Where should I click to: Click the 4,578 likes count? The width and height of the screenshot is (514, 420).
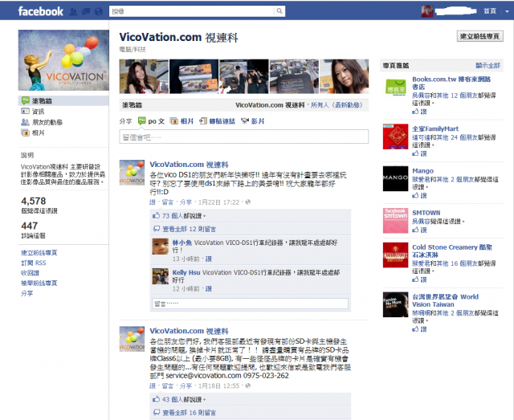click(x=34, y=201)
